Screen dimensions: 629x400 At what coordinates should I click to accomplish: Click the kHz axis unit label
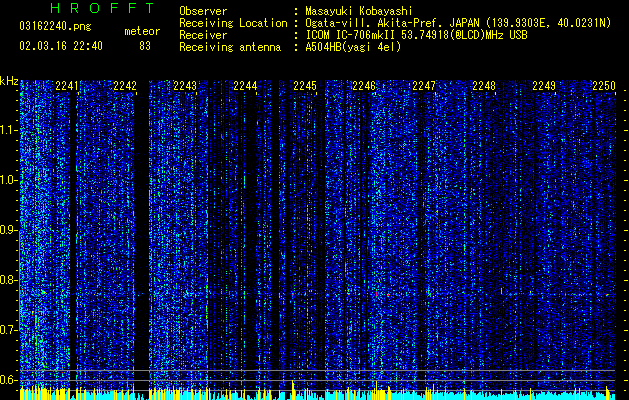pos(9,81)
